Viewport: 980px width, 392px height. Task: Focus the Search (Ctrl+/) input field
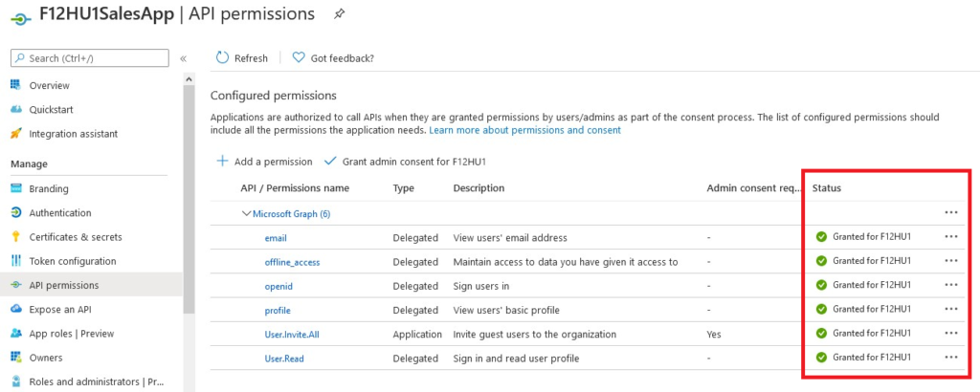(89, 58)
